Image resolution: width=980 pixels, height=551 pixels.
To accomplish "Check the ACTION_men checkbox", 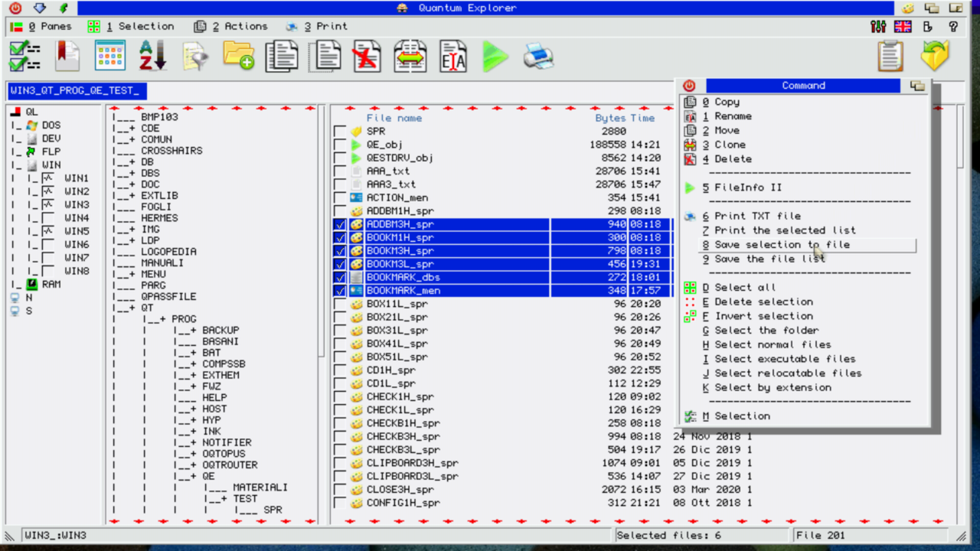I will [340, 197].
